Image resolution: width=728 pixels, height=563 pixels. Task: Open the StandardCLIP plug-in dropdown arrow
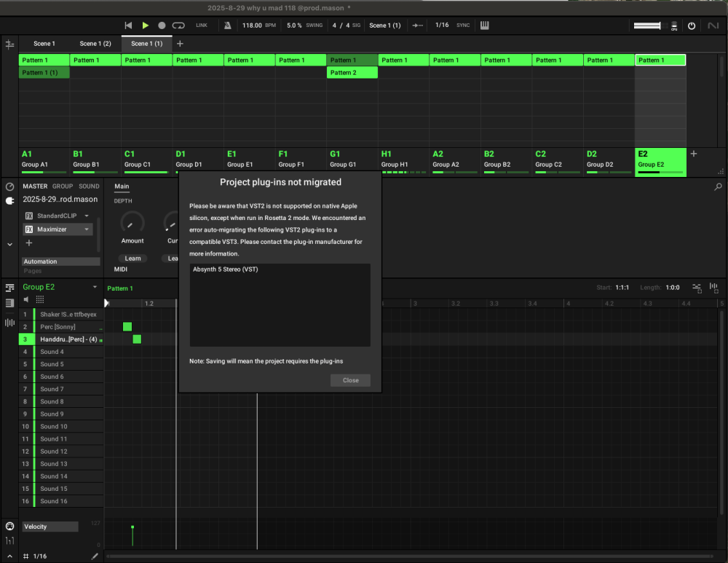pyautogui.click(x=87, y=216)
